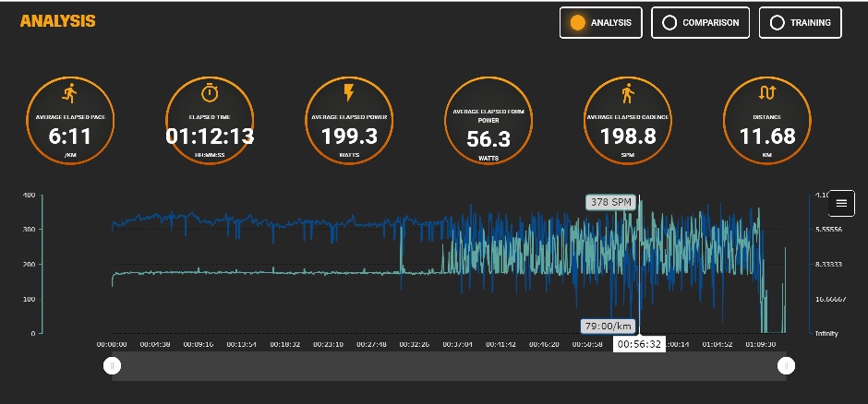Click the lightning bolt icon in Average Power

click(349, 93)
